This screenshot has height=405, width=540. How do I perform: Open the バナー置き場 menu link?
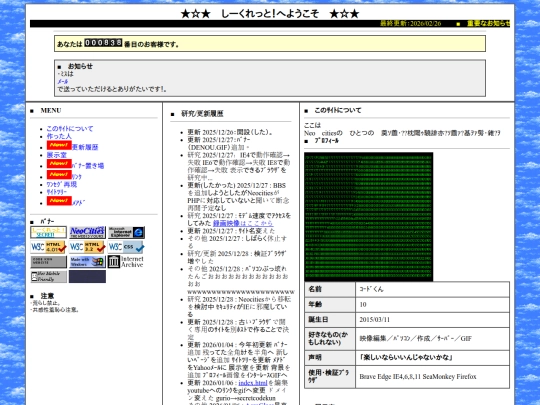(x=88, y=166)
